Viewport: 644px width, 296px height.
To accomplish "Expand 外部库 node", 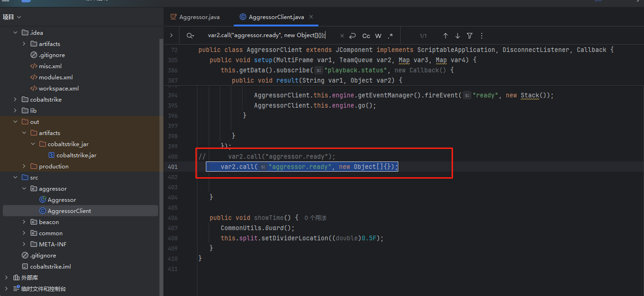I will [6, 277].
